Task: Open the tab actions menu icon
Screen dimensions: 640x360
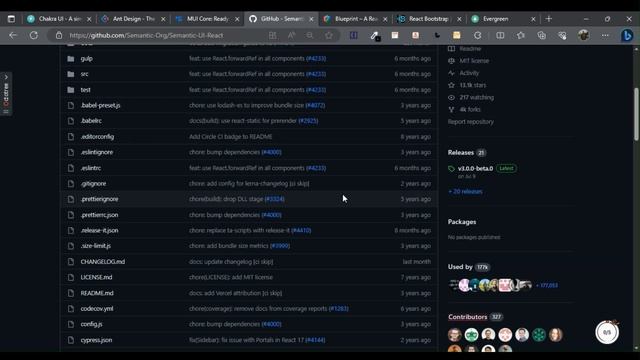Action: [11, 19]
